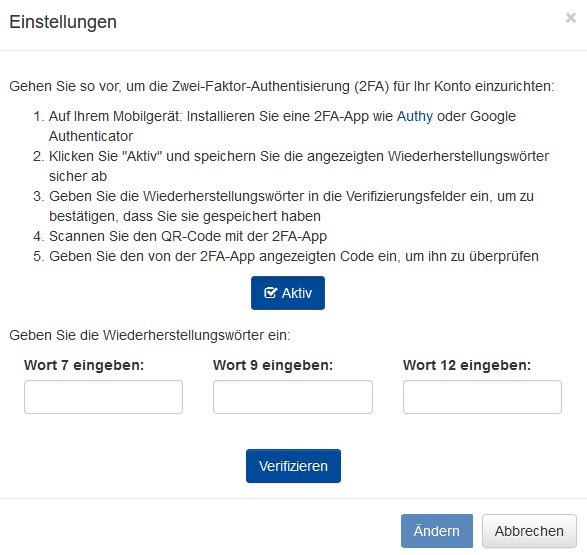Click the 'Wort 12 eingeben:' label
Image resolution: width=587 pixels, height=555 pixels.
tap(467, 365)
